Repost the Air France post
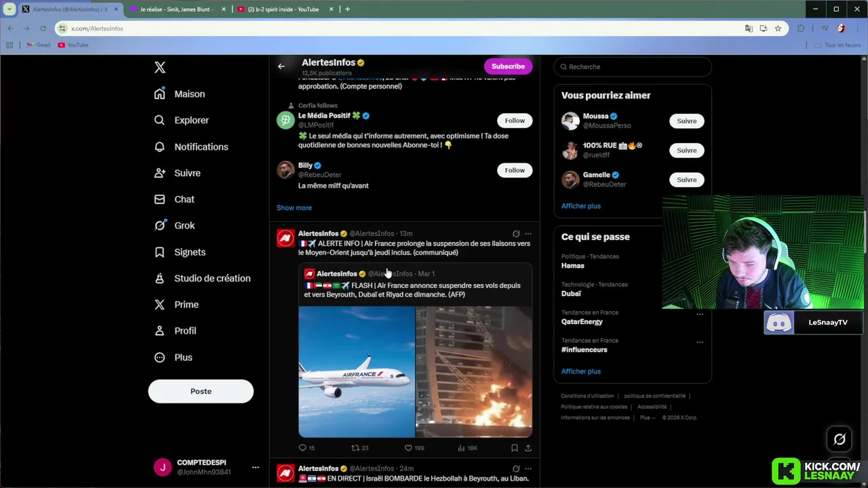 (x=359, y=448)
